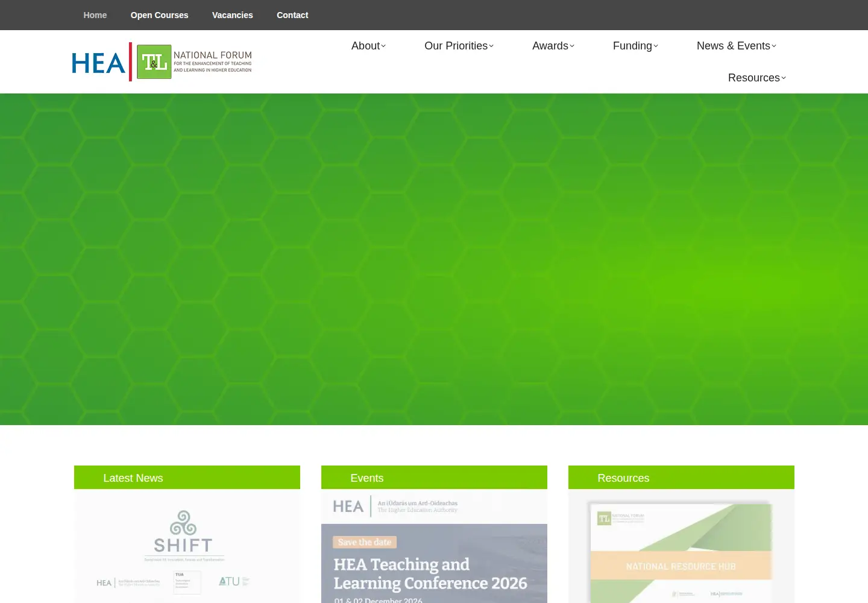
Task: Open the Contact page
Action: pyautogui.click(x=292, y=15)
